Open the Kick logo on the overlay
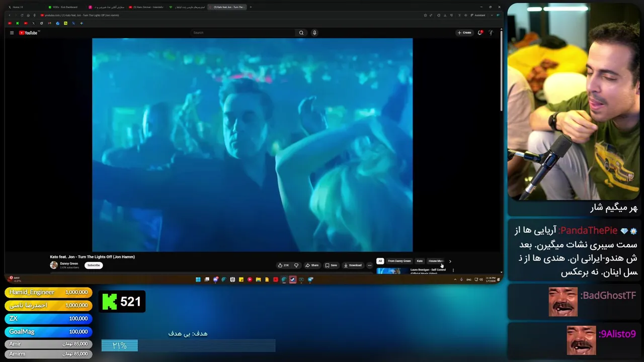Screen dimensions: 644x362 pos(110,302)
